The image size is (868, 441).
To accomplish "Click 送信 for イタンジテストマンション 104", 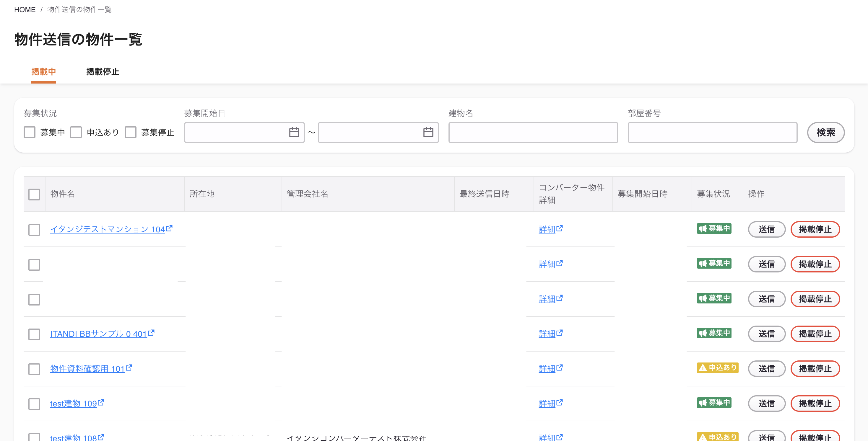I will [767, 229].
